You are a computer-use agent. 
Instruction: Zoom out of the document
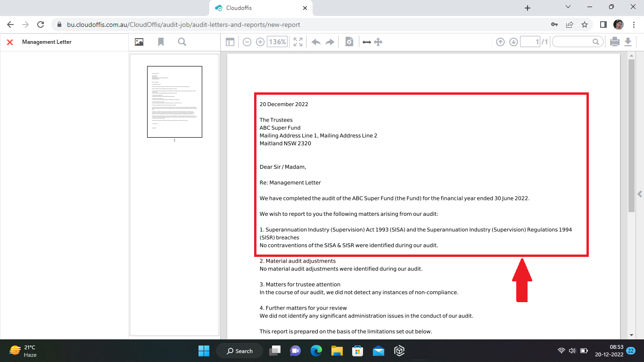pos(247,42)
